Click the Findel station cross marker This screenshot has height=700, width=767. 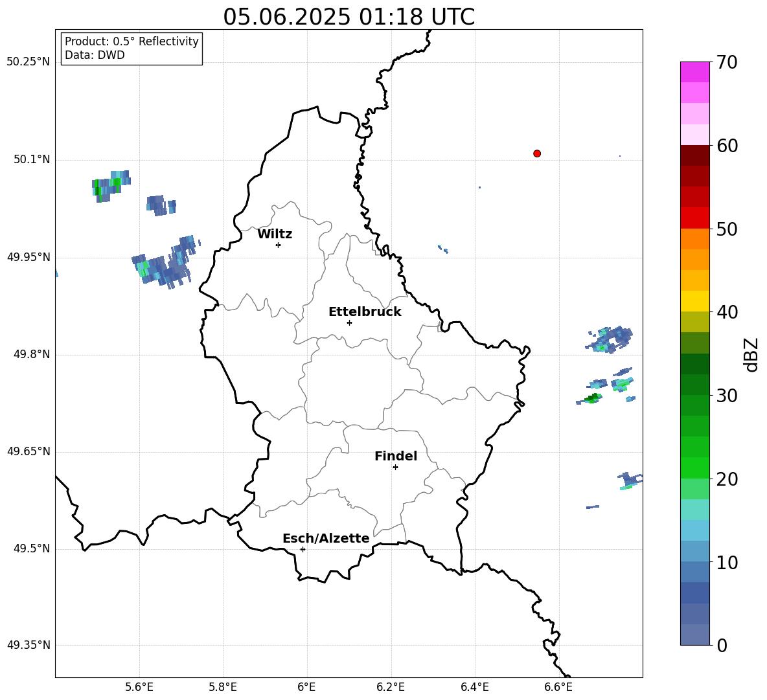point(395,468)
